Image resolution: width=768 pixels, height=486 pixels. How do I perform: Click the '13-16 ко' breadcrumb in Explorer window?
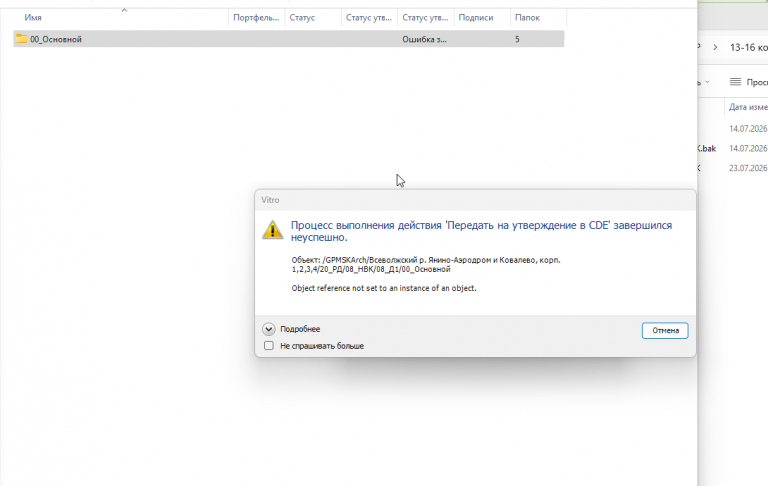[748, 48]
